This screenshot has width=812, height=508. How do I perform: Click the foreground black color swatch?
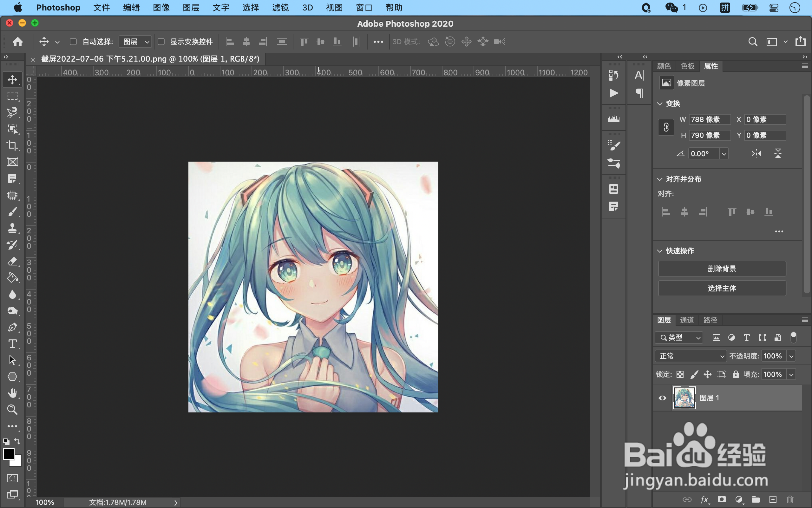9,454
